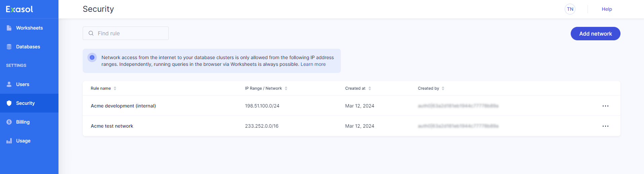644x174 pixels.
Task: Open the TN user avatar menu
Action: [x=570, y=9]
